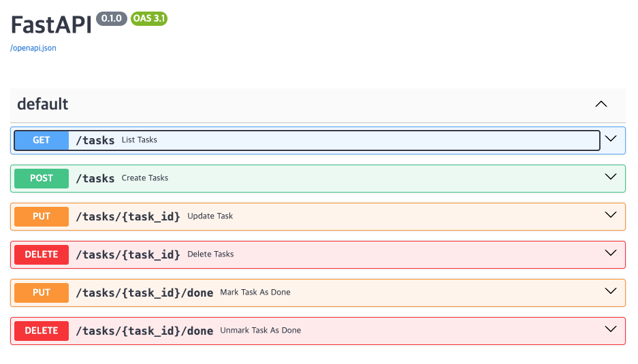This screenshot has height=364, width=638.
Task: Click the List Tasks summary text
Action: pos(139,140)
